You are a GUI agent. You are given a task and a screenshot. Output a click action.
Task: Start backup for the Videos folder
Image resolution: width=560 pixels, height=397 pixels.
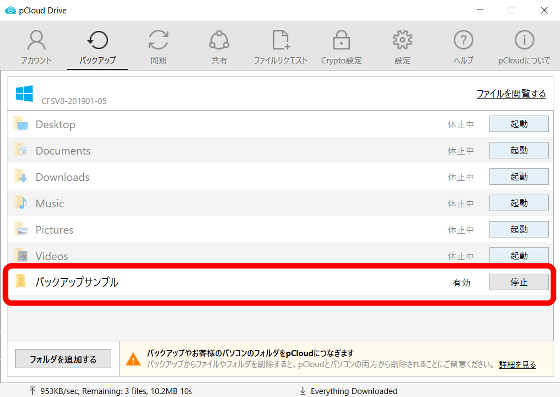[x=519, y=255]
